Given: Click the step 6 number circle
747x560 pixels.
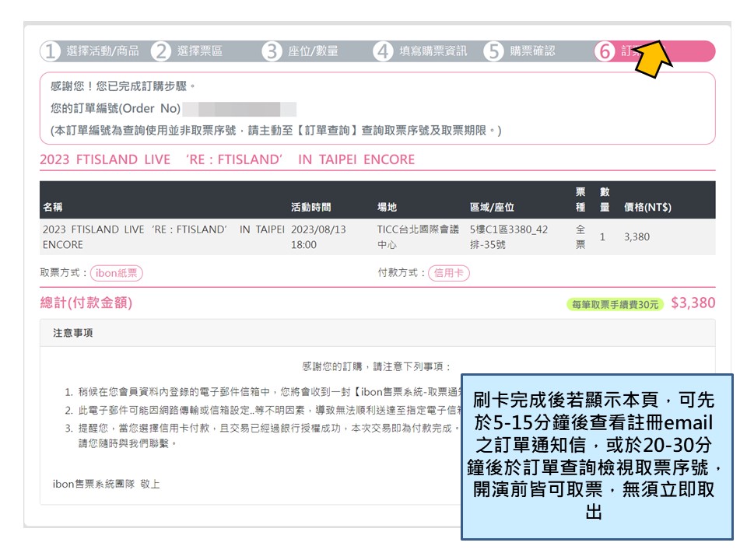Looking at the screenshot, I should pyautogui.click(x=605, y=51).
